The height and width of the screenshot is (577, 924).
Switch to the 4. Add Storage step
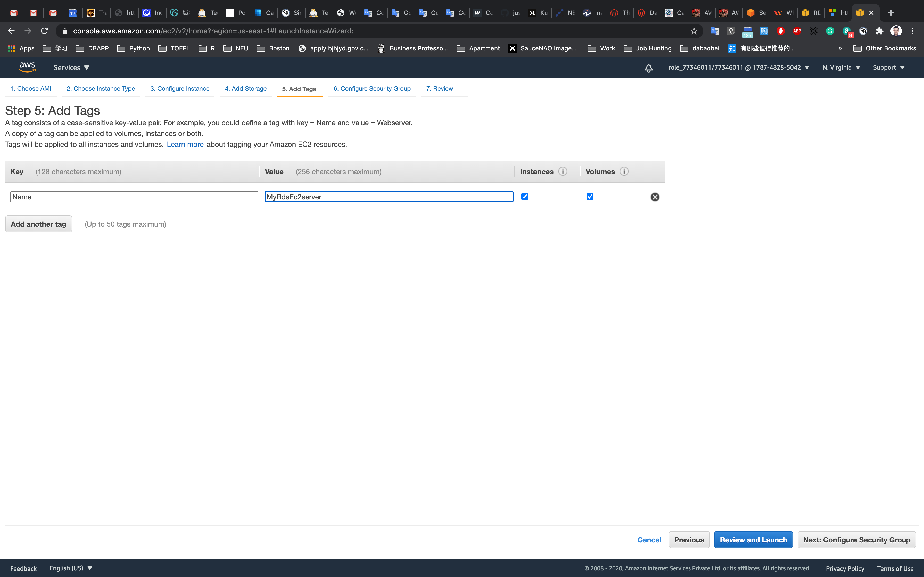(x=245, y=89)
